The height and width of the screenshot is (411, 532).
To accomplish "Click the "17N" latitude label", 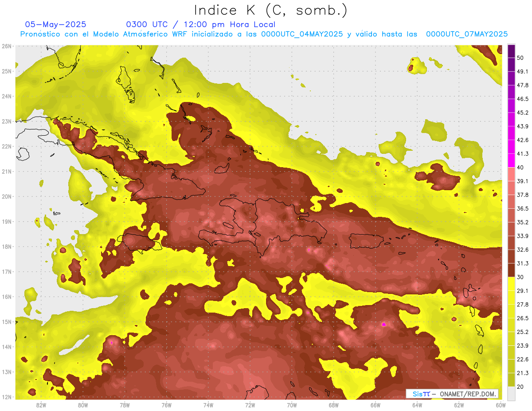I will [7, 271].
